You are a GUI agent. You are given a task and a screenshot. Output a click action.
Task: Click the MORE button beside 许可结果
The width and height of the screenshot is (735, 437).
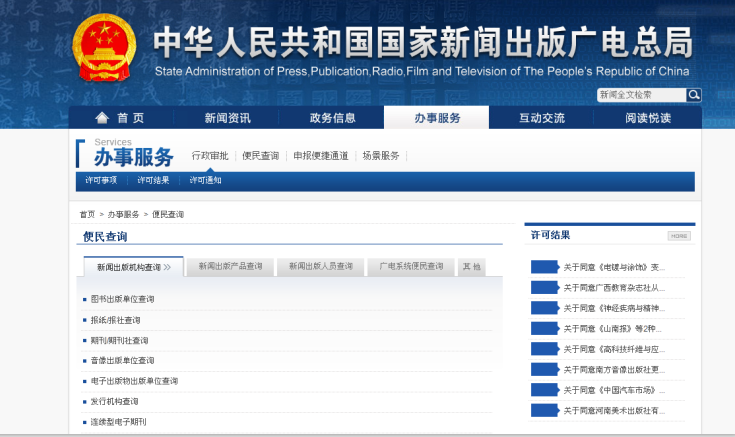pyautogui.click(x=679, y=236)
